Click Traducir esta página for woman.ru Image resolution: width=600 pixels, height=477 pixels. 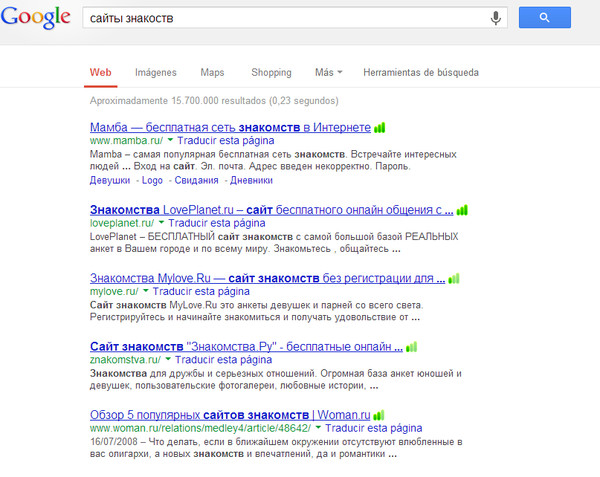[x=374, y=428]
